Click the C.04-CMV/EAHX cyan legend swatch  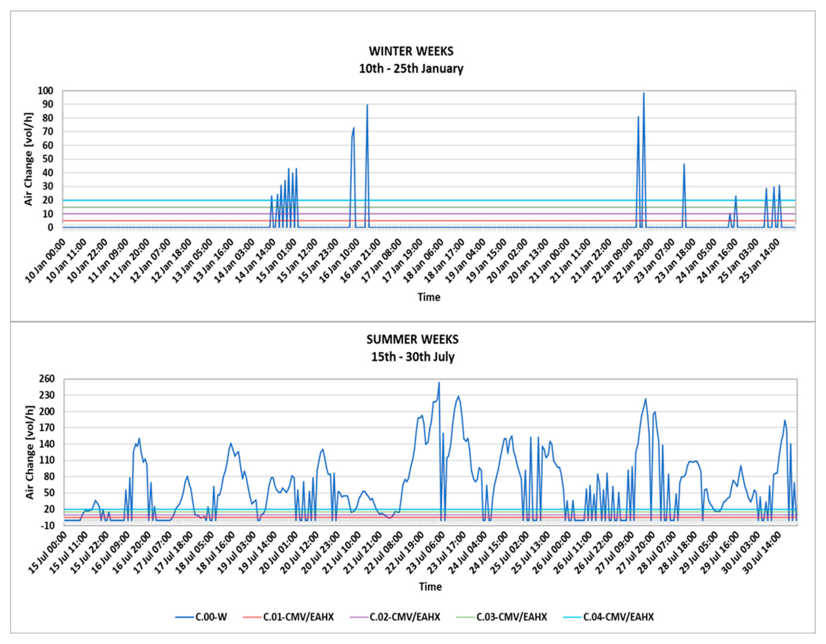pyautogui.click(x=572, y=617)
